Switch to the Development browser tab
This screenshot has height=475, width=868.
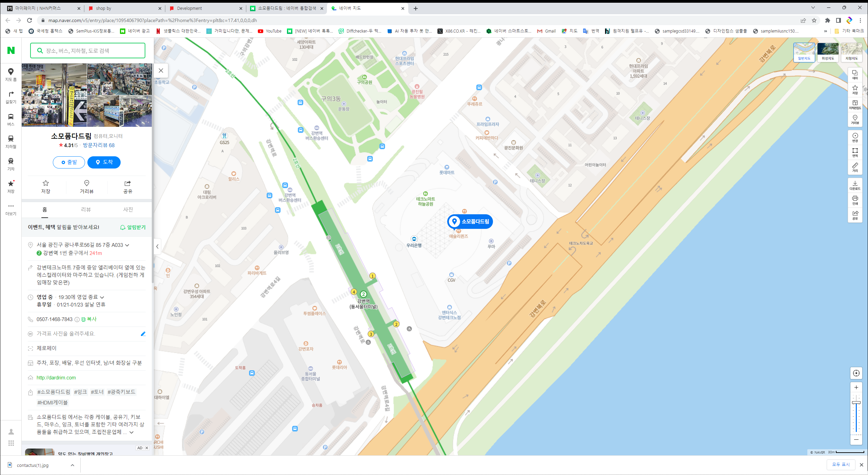click(205, 8)
